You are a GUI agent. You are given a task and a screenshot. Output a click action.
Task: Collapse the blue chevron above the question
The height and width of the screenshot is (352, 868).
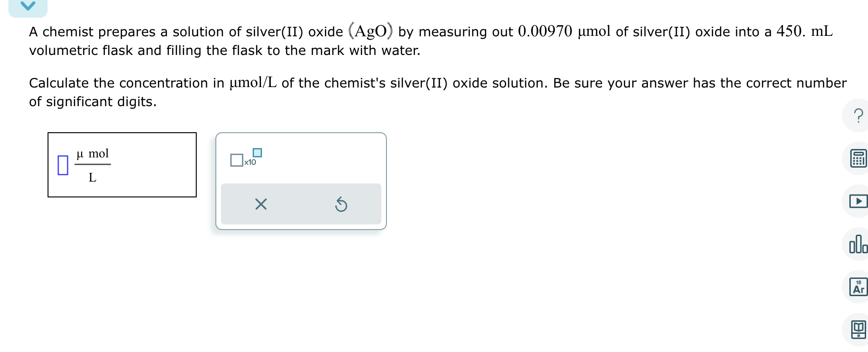[x=29, y=6]
